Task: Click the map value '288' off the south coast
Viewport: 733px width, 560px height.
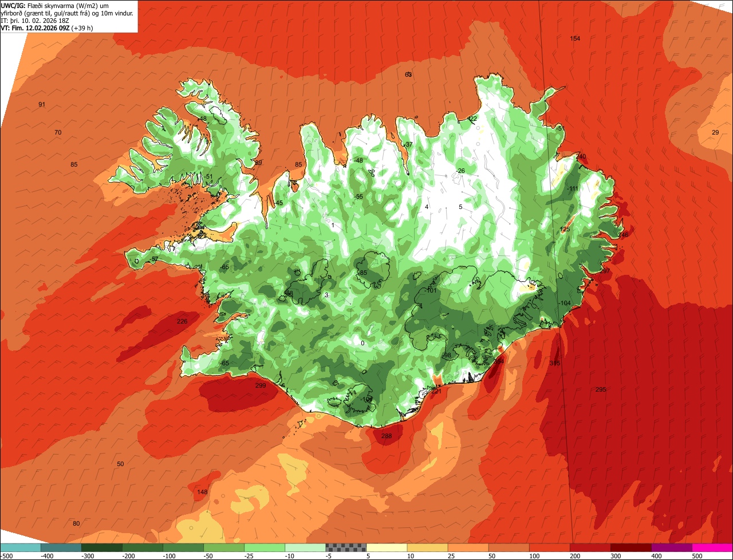Action: coord(387,436)
